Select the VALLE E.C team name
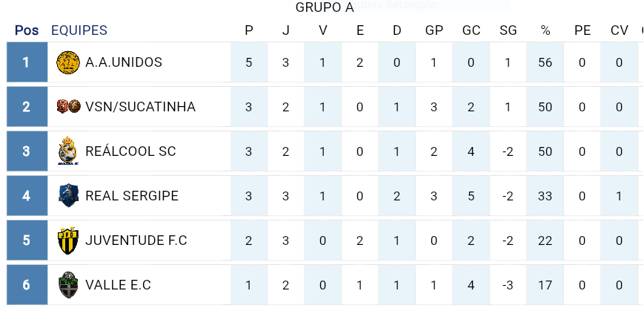The width and height of the screenshot is (644, 311). (x=118, y=285)
